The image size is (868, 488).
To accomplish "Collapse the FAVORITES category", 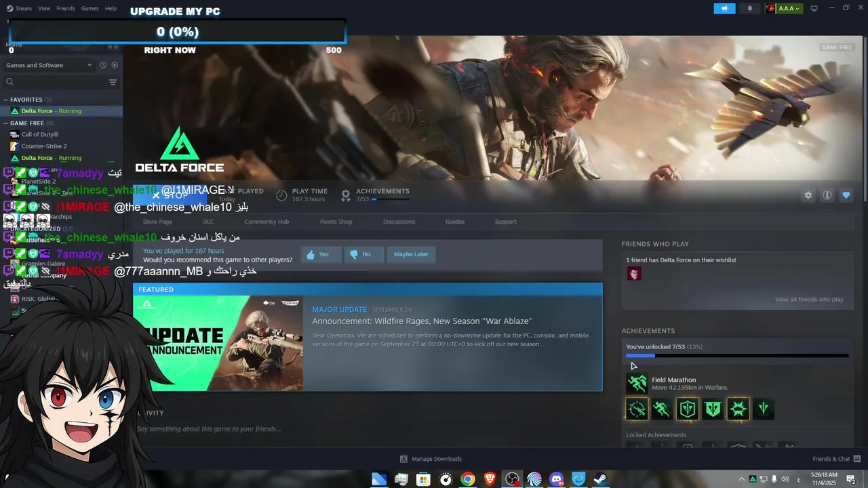I will 26,100.
